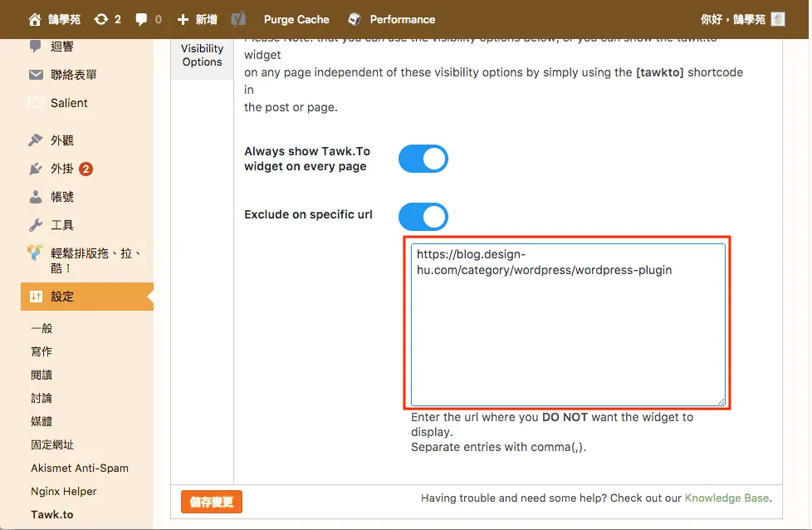Click the 儲存變更 save button

coord(211,502)
